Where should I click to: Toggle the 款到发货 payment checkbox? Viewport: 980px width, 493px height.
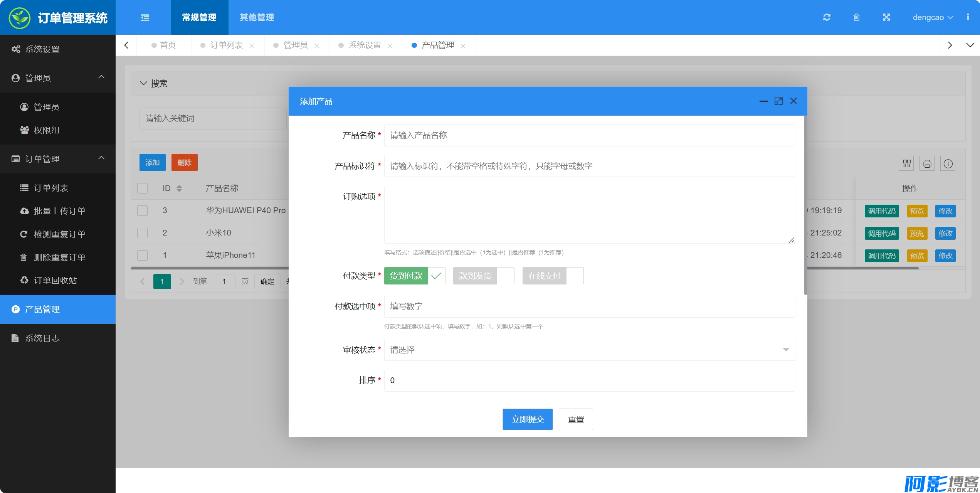click(484, 276)
